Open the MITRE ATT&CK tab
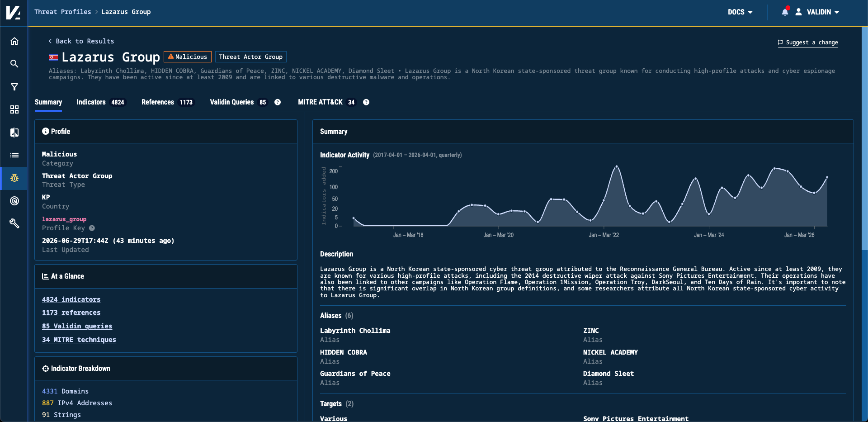 pos(327,102)
